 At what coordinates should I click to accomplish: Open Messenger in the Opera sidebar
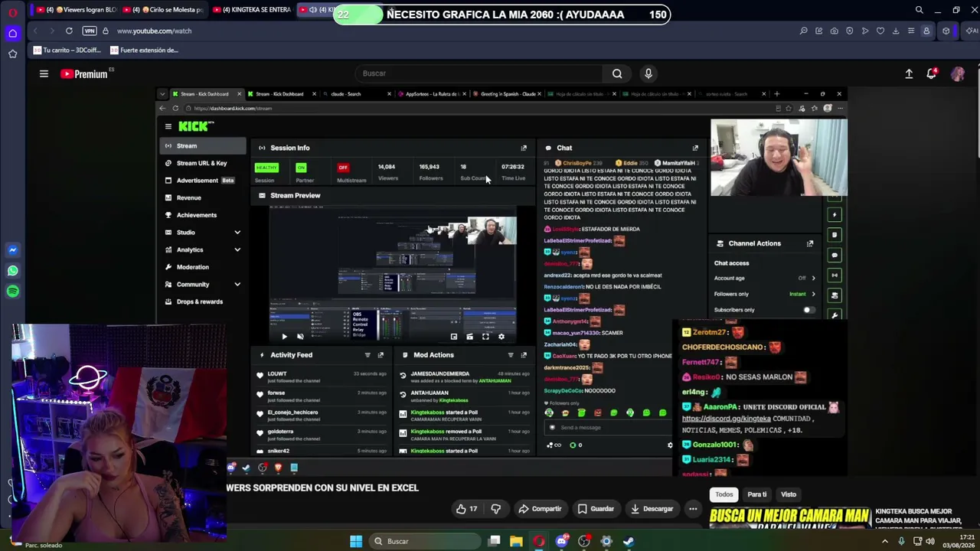pos(12,250)
